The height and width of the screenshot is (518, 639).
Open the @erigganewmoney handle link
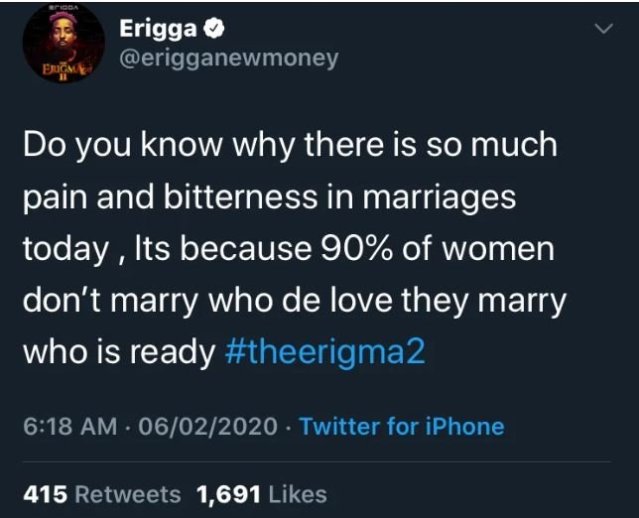pos(229,58)
